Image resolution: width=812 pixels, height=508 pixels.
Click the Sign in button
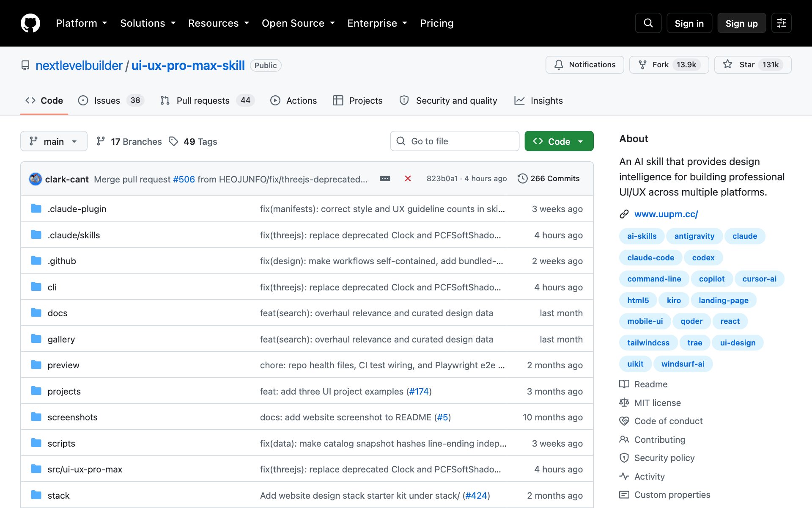689,23
